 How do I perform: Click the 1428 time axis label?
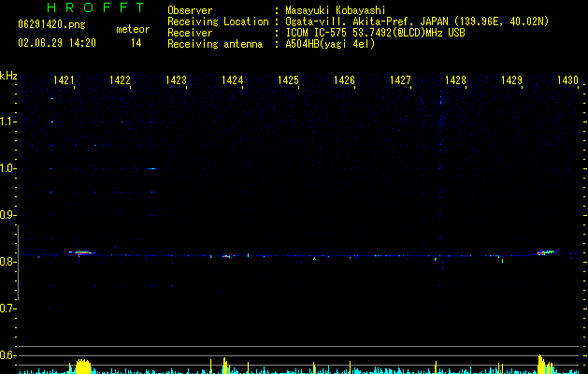pos(455,80)
